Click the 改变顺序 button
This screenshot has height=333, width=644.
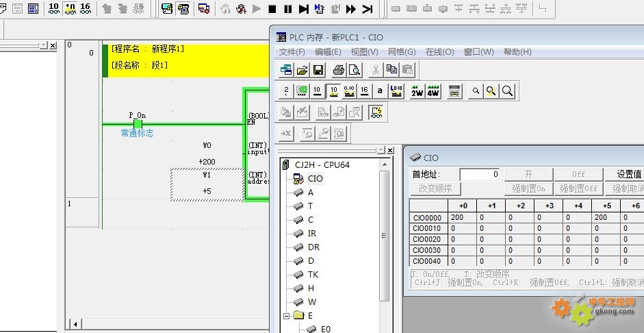(x=435, y=188)
